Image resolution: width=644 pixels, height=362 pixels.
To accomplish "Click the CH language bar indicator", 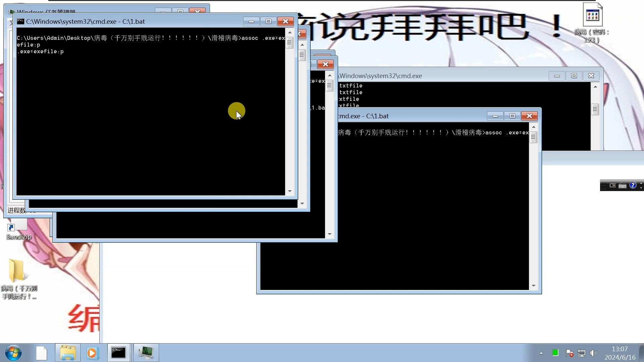I will (612, 185).
